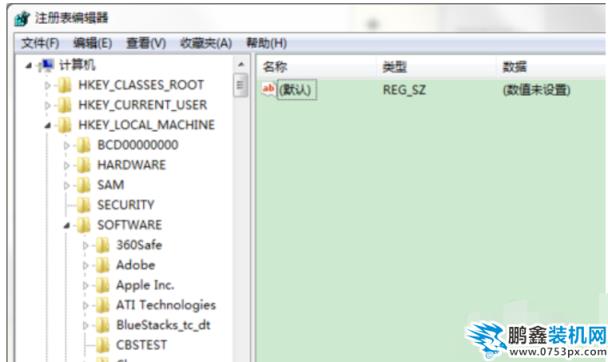Image resolution: width=608 pixels, height=362 pixels.
Task: Click the BCD00000000 folder icon
Action: pos(83,145)
